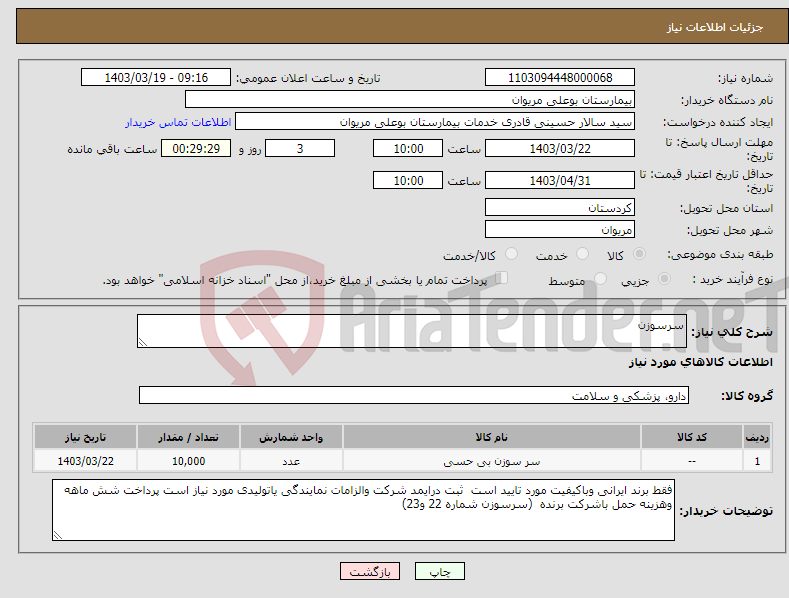The width and height of the screenshot is (789, 598).
Task: Click the چاپ (print) button
Action: coord(439,571)
